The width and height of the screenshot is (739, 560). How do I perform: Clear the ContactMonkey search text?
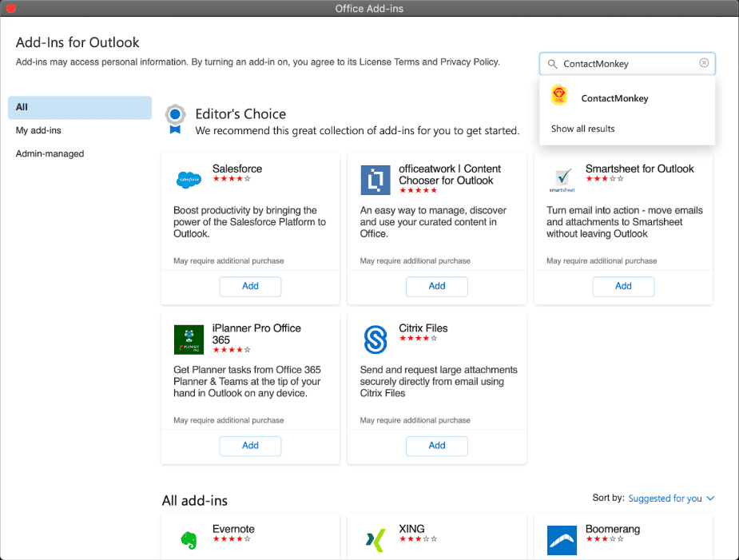click(x=704, y=63)
